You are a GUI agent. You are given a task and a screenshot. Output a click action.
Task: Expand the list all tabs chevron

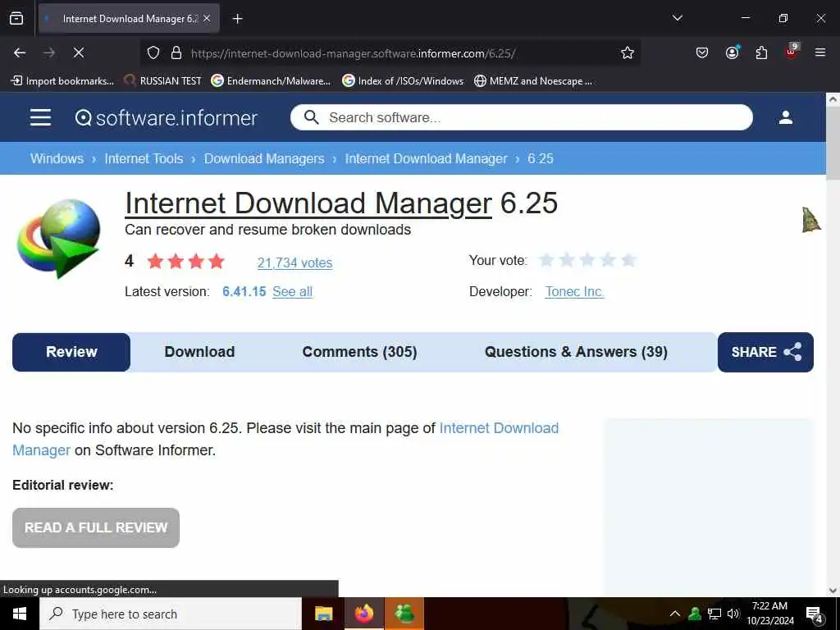pyautogui.click(x=677, y=18)
